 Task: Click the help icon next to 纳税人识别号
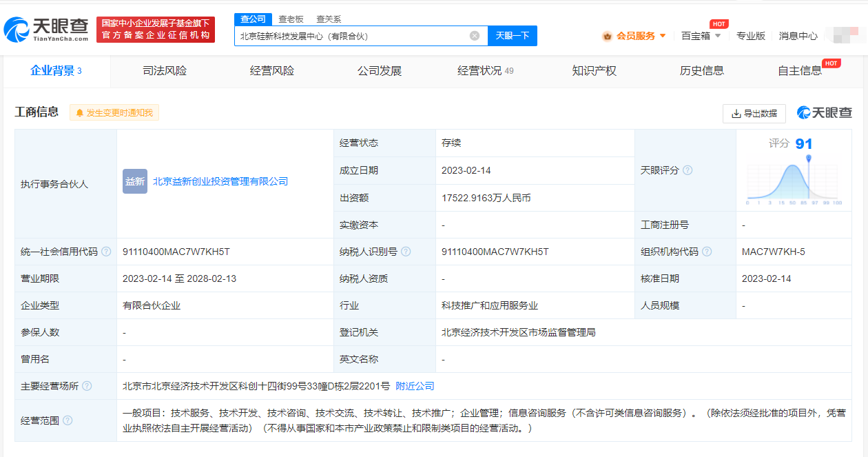point(406,252)
